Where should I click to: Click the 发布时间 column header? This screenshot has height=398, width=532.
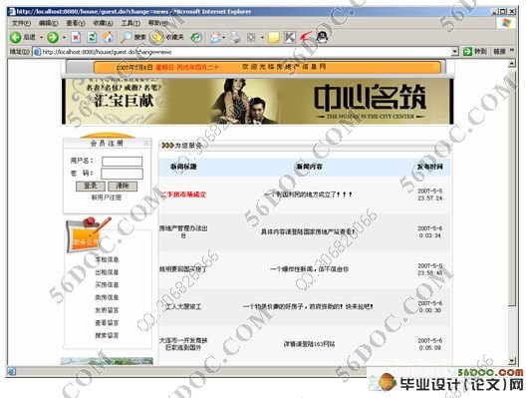pos(429,167)
